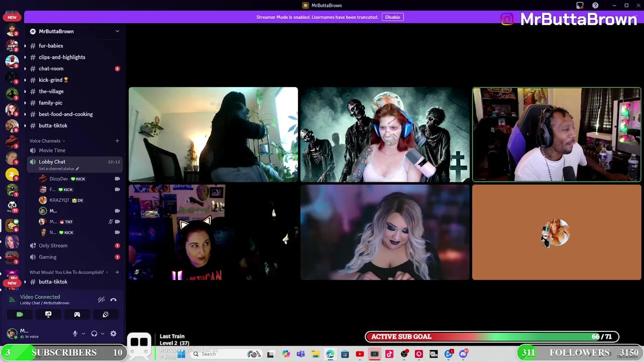Click Set a channel status link
The width and height of the screenshot is (644, 362).
tap(58, 169)
